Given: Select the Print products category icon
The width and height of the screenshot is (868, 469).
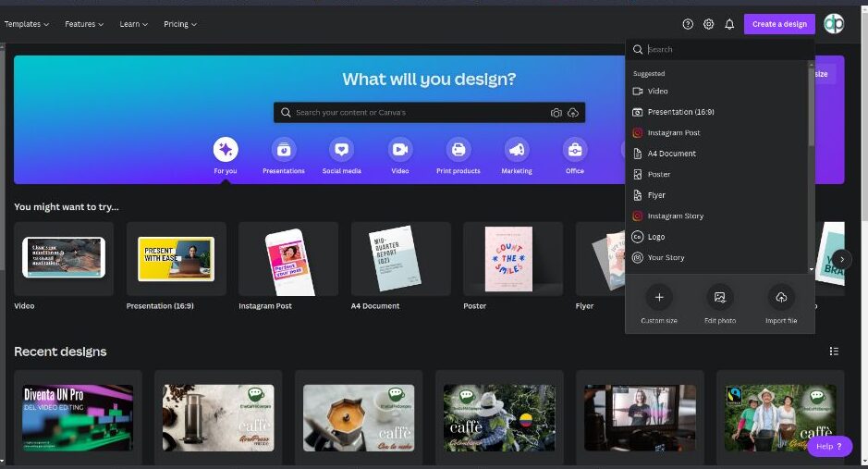Looking at the screenshot, I should click(458, 150).
